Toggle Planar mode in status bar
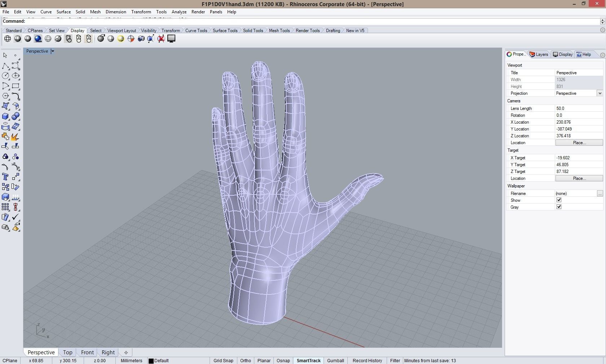Screen dimensions: 606x364 (264, 360)
